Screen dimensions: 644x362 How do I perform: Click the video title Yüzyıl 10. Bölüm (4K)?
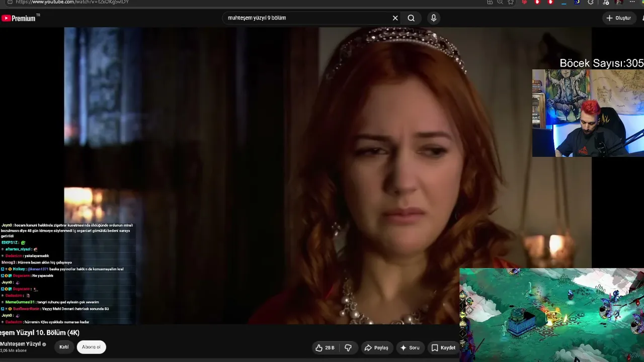tap(40, 333)
